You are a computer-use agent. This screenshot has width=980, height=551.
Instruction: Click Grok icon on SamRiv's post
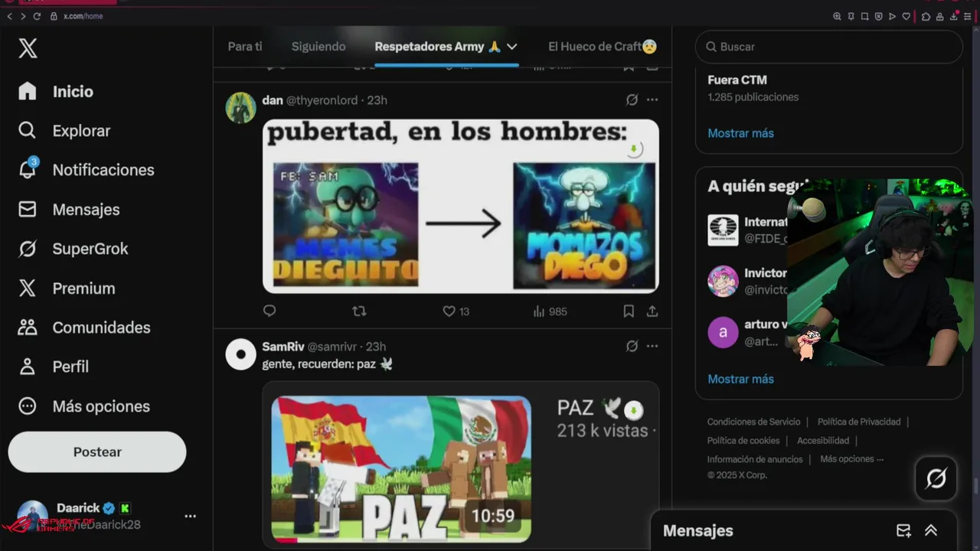click(x=632, y=346)
